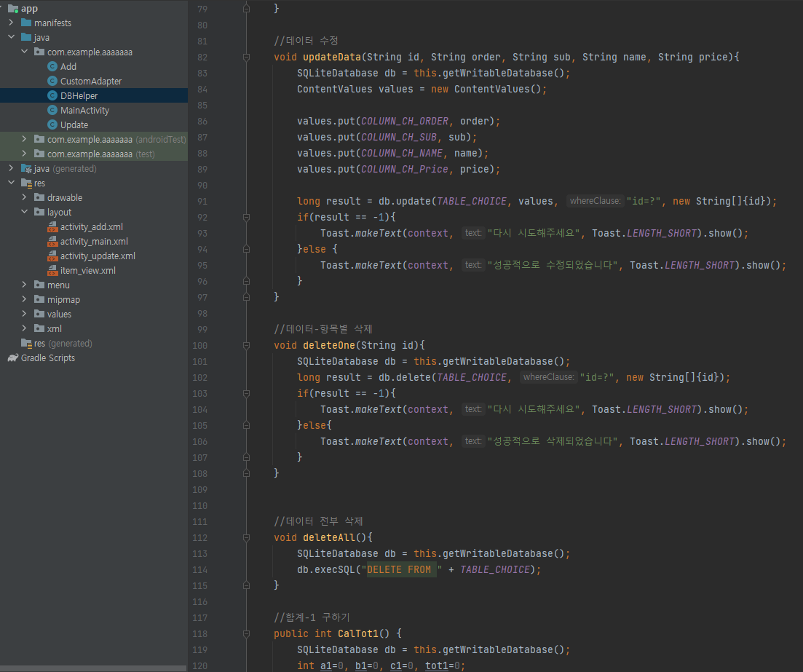Select Gradle Scripts node
803x672 pixels.
pos(47,358)
